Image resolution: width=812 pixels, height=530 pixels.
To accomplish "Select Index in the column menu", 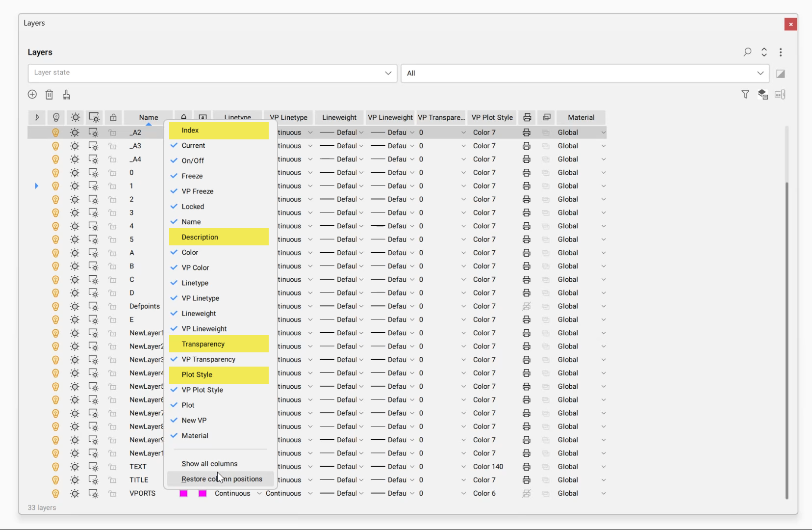I will click(x=219, y=130).
